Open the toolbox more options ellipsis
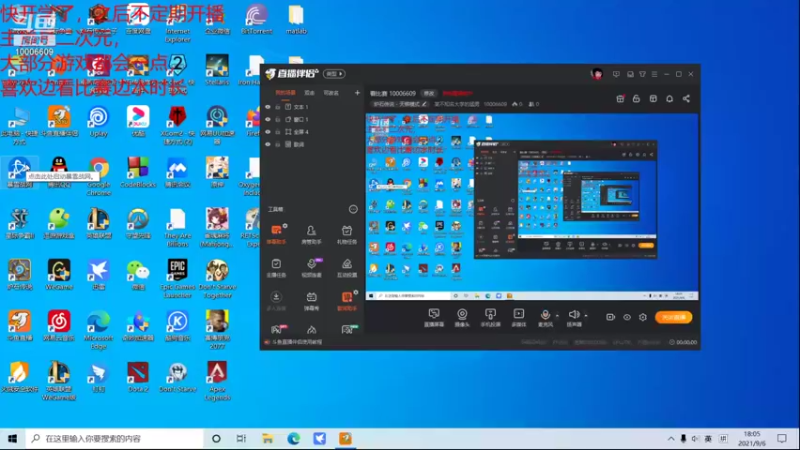800x450 pixels. click(x=353, y=209)
